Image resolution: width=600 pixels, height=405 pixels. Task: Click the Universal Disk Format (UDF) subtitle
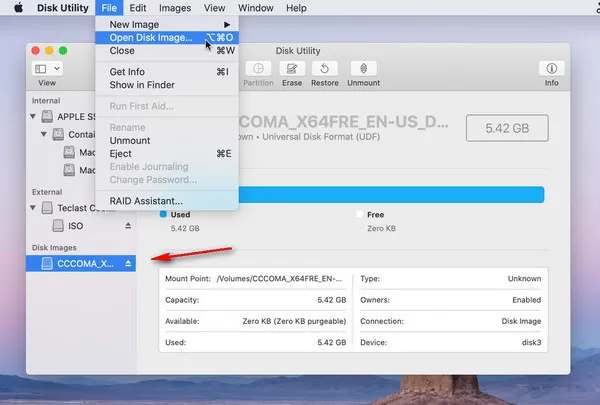coord(321,137)
